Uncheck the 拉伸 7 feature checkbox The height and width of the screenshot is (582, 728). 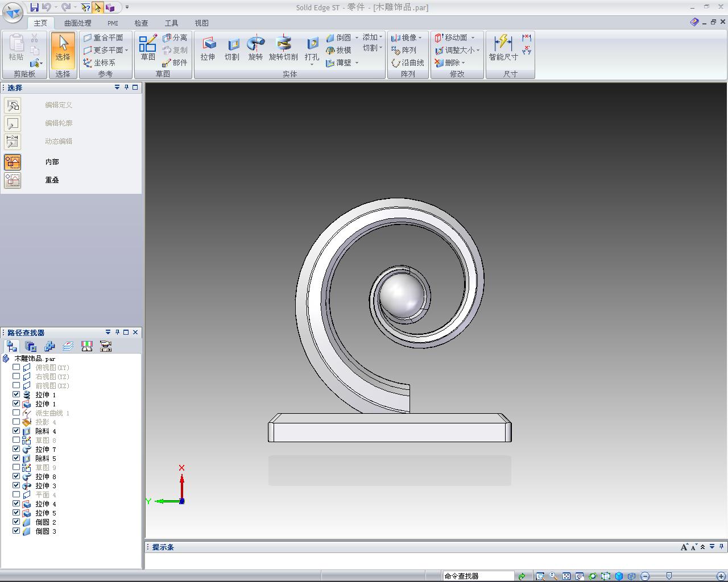tap(16, 449)
